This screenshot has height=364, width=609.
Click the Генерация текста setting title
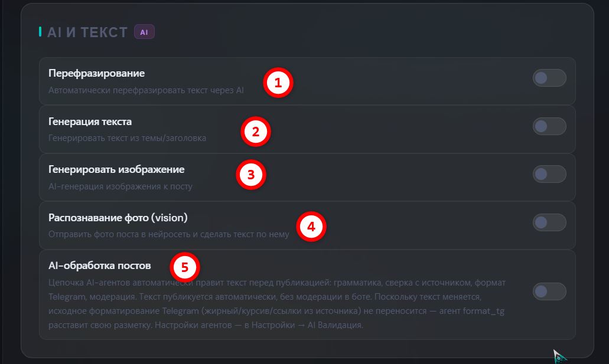click(x=90, y=122)
